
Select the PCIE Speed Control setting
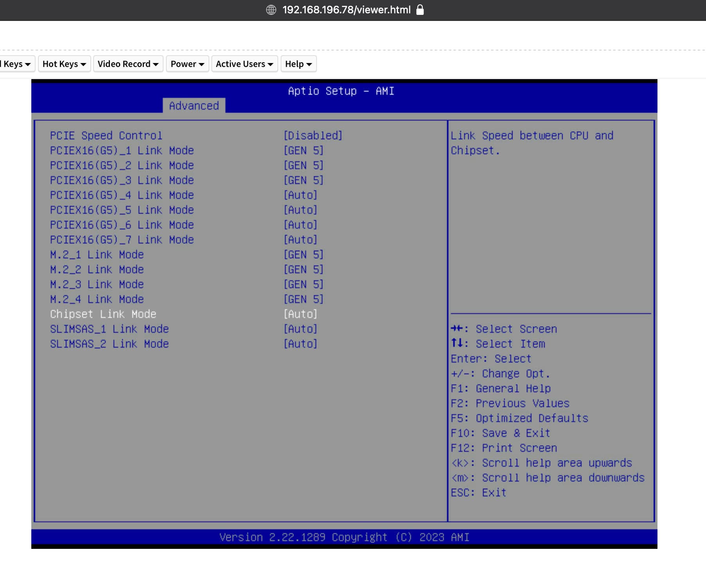[x=106, y=135]
